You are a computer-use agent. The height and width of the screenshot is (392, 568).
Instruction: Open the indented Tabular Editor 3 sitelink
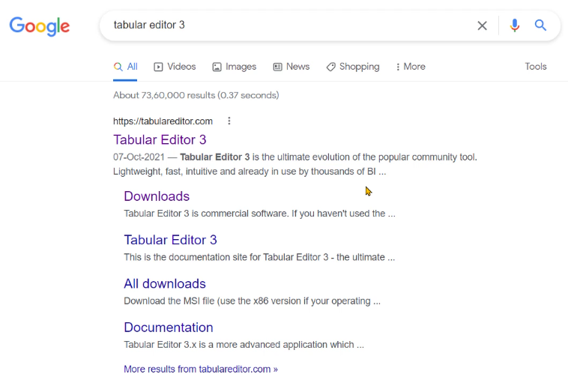pos(170,240)
